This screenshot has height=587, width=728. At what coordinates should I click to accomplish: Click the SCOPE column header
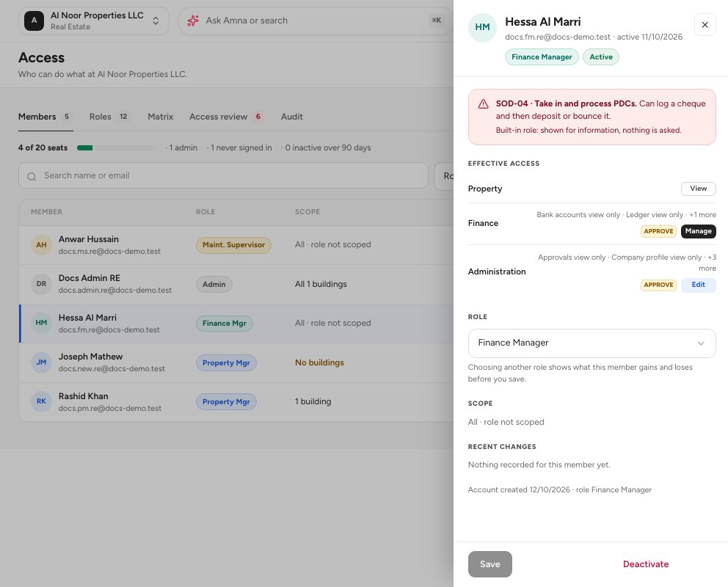click(307, 211)
